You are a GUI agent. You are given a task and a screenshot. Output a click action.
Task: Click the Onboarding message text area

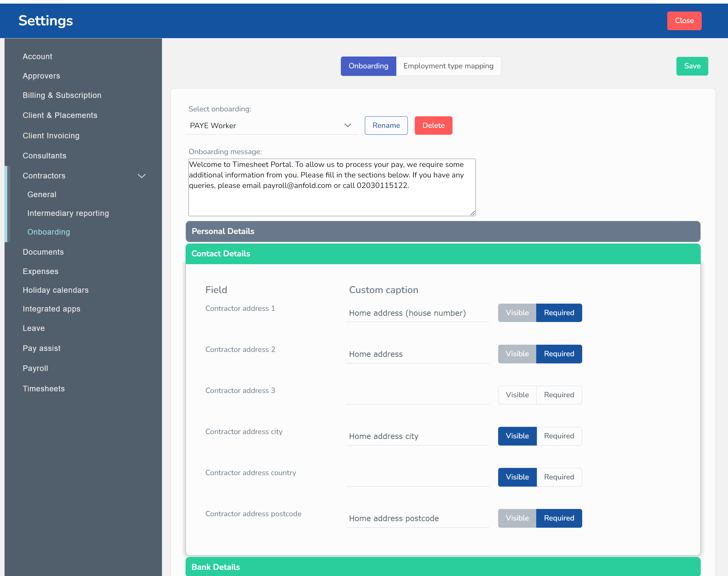coord(332,188)
